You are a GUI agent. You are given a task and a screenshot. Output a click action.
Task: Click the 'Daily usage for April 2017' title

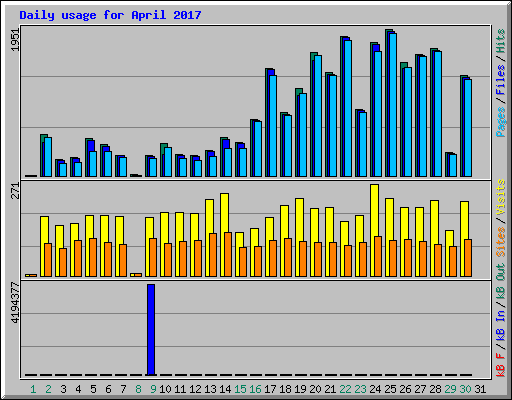click(110, 15)
